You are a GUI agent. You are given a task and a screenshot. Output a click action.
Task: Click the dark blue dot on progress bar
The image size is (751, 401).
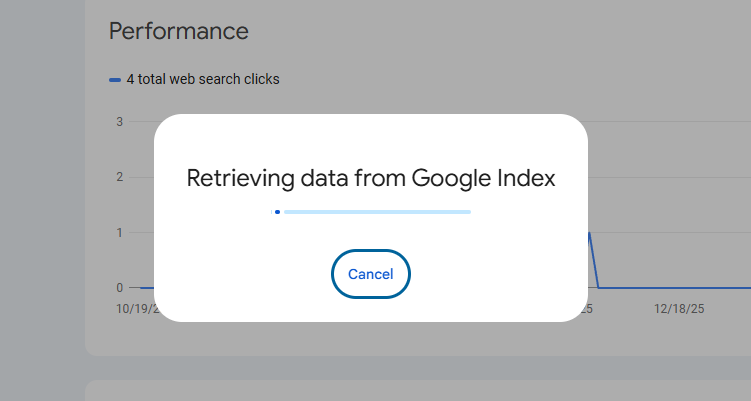277,212
